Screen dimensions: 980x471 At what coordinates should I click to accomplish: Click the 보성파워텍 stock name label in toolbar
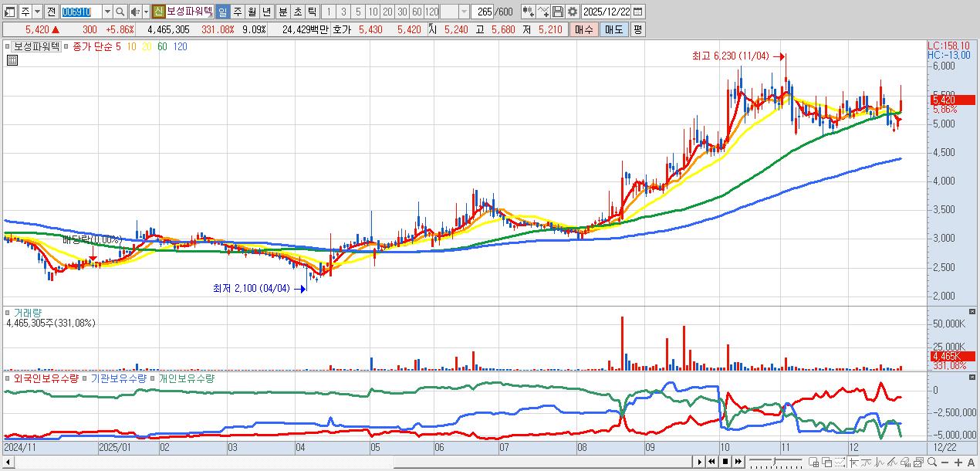tap(191, 12)
